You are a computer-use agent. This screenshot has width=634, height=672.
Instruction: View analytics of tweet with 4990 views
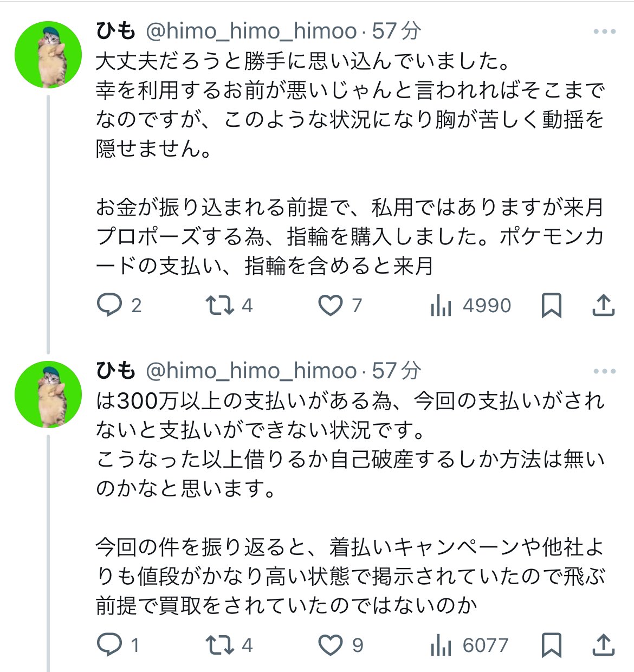pos(441,306)
